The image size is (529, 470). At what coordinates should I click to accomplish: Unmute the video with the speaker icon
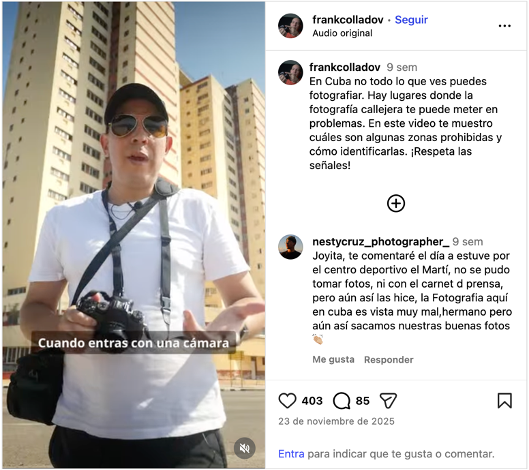point(245,448)
